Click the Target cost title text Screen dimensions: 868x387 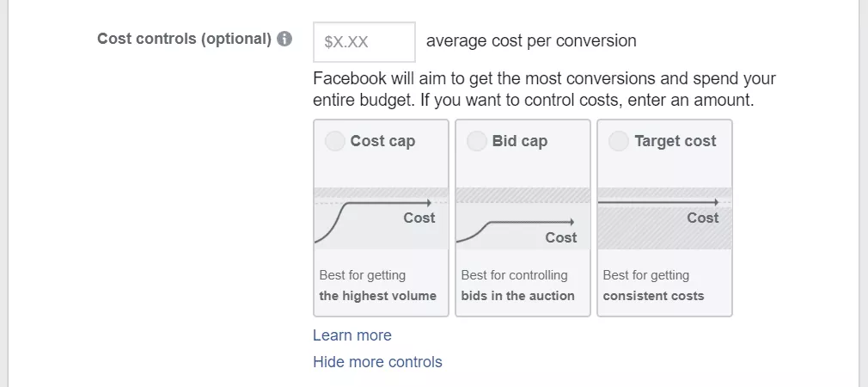tap(675, 142)
